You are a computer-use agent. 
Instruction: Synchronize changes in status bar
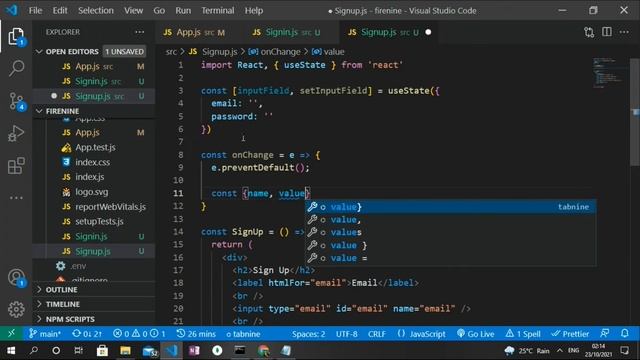point(87,333)
